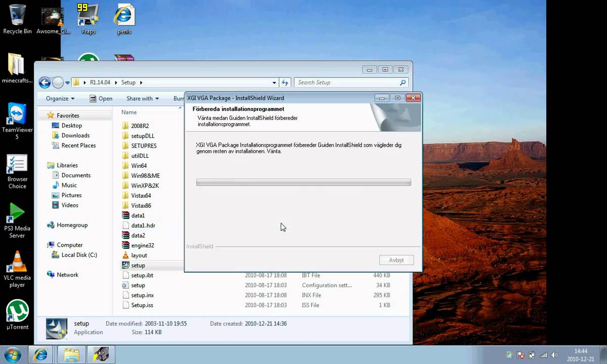Image resolution: width=607 pixels, height=364 pixels.
Task: Select the data1.hdr file
Action: 143,225
